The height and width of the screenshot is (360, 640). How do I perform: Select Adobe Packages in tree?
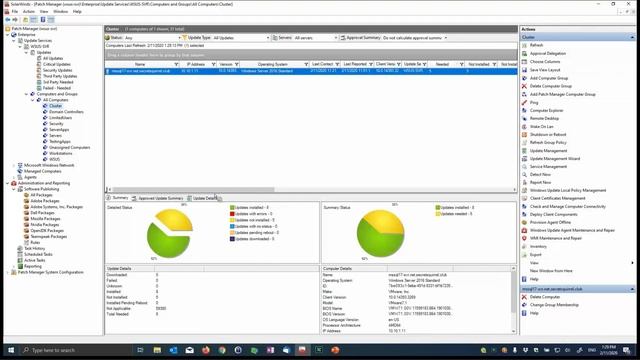(44, 201)
